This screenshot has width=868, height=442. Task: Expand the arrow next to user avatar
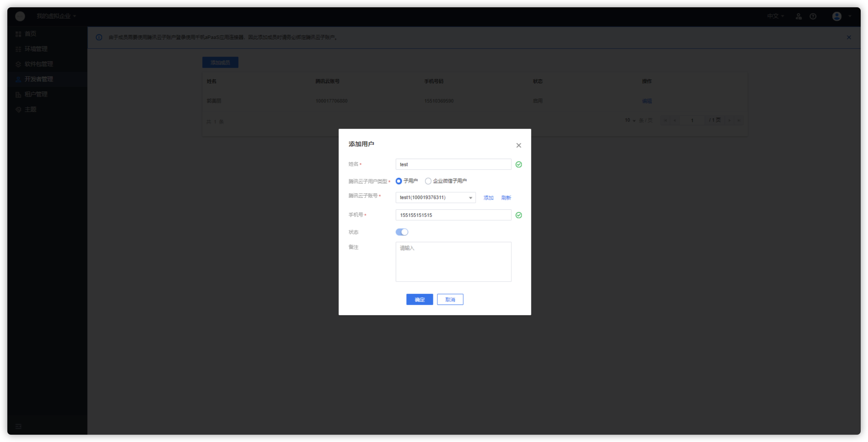(x=850, y=16)
